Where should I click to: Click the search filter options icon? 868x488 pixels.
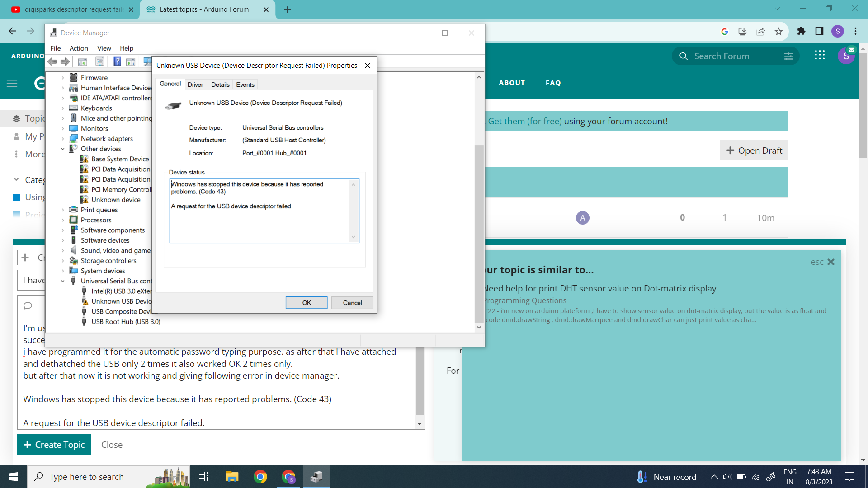point(788,56)
